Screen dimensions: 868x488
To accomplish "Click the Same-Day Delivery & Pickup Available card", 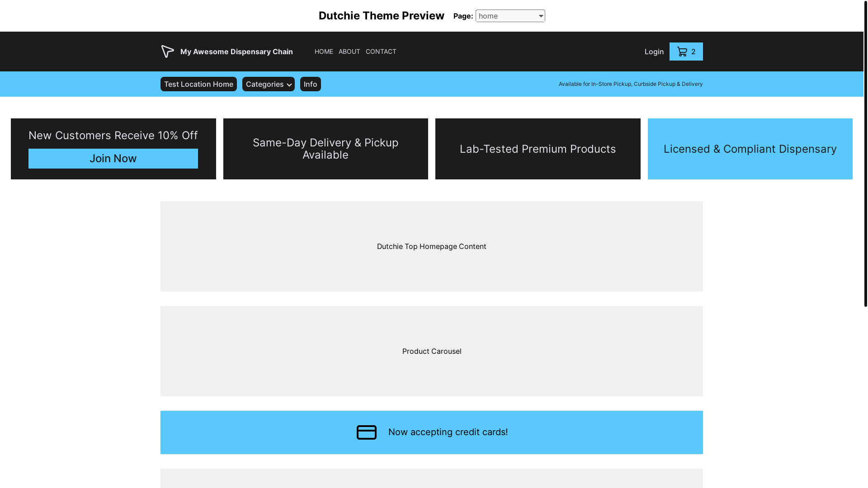I will 325,149.
